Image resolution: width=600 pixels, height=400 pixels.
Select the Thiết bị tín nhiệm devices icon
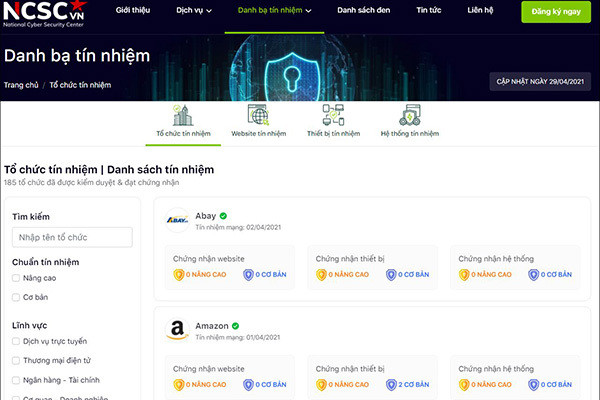click(x=332, y=114)
